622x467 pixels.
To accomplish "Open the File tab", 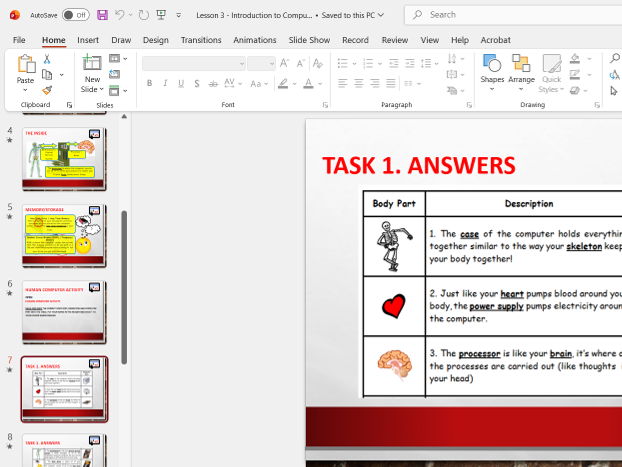I will click(19, 40).
